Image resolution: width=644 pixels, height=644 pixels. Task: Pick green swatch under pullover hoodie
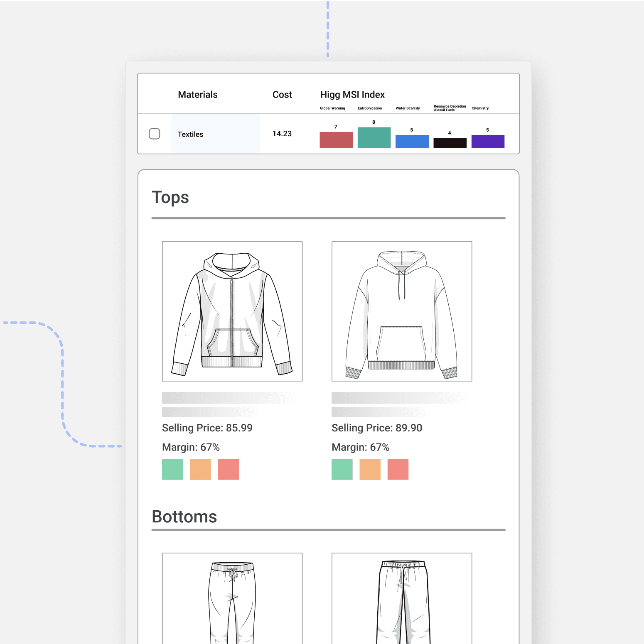(342, 469)
